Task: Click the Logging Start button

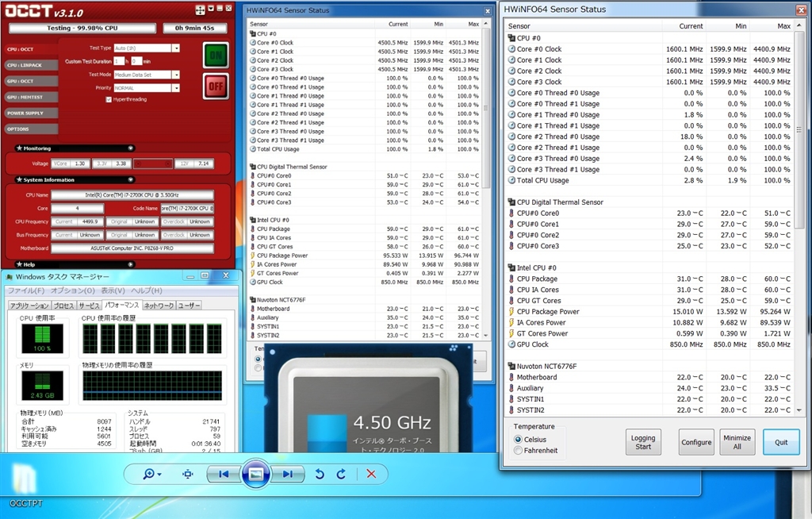Action: click(x=643, y=442)
